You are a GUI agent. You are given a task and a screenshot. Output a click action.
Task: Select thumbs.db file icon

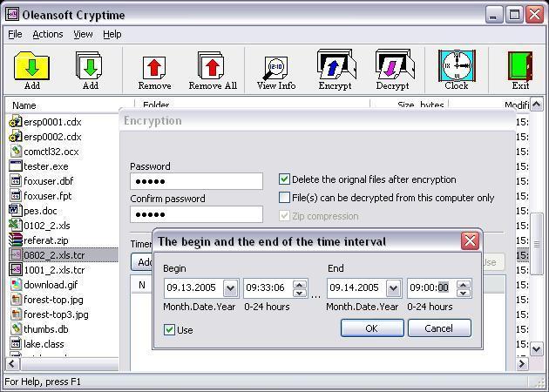(16, 328)
